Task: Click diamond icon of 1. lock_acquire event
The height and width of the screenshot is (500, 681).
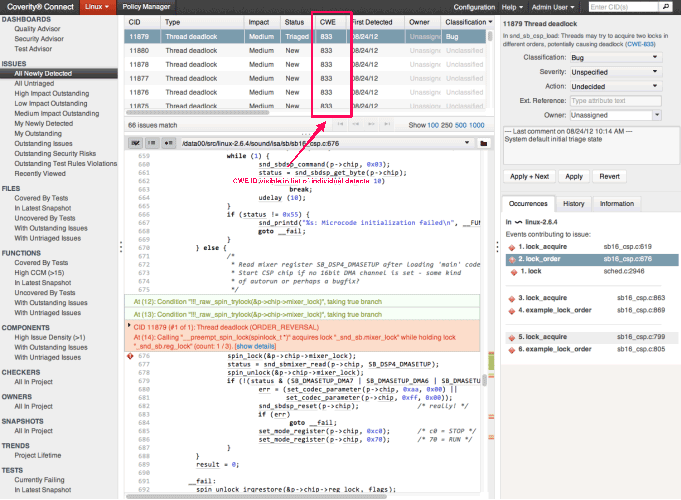Action: 512,247
